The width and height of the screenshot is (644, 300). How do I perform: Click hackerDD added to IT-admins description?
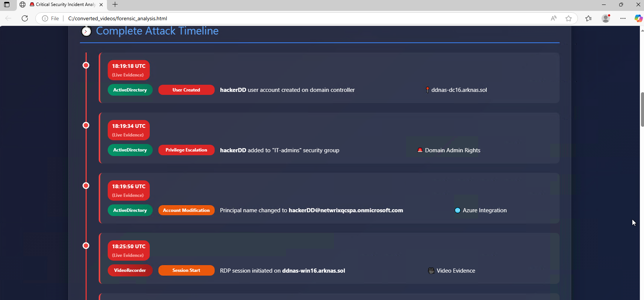(x=280, y=150)
